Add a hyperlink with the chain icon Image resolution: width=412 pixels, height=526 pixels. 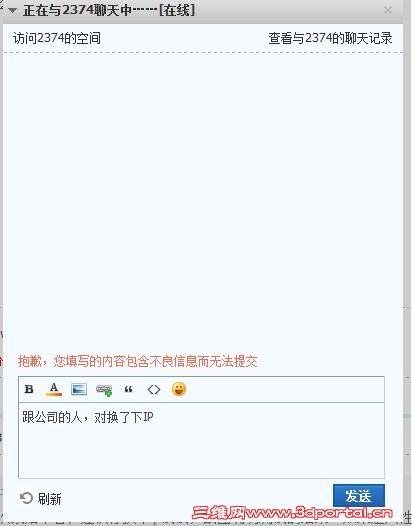pos(104,390)
